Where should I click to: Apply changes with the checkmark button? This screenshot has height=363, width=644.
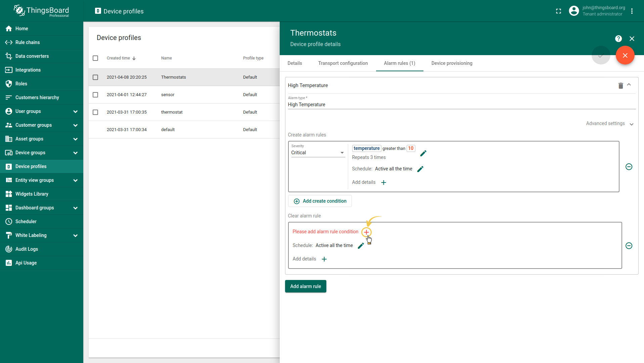point(601,55)
